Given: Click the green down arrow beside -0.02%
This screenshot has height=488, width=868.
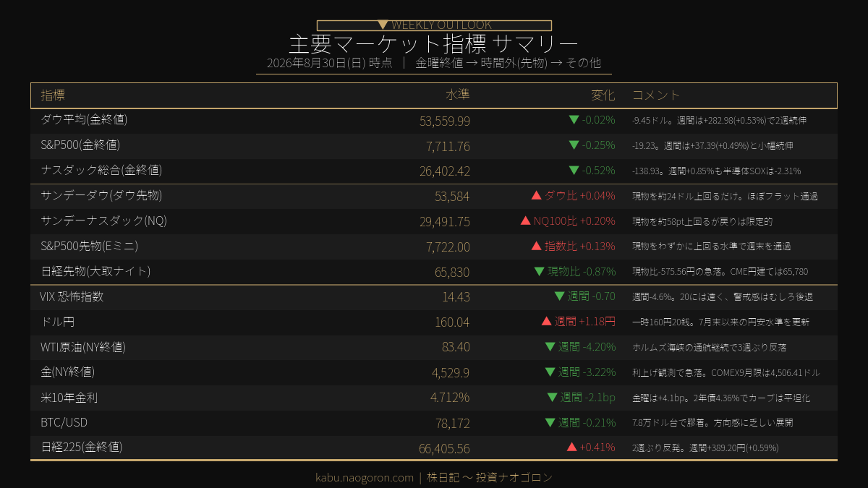Looking at the screenshot, I should 574,120.
